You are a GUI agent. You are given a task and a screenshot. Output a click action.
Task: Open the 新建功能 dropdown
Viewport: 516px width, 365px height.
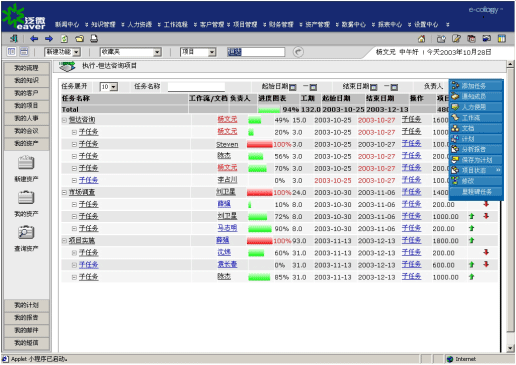[63, 52]
